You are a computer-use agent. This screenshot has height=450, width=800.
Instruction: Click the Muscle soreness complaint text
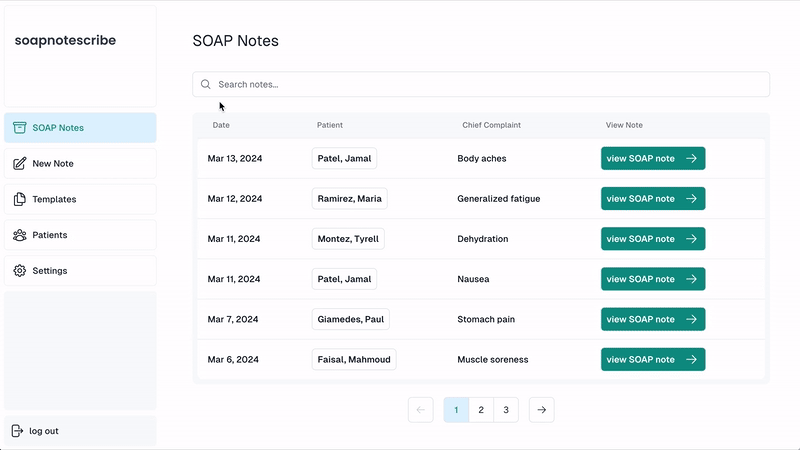click(492, 359)
